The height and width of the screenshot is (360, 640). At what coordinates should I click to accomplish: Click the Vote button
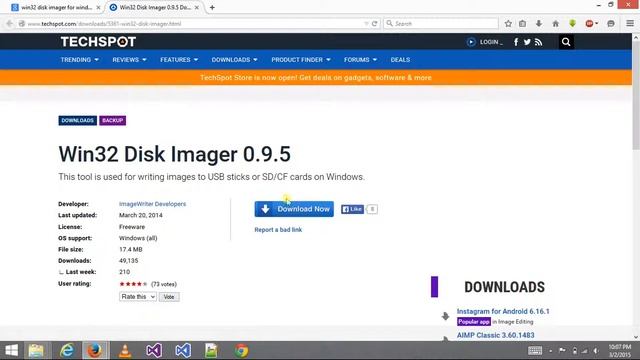(169, 297)
